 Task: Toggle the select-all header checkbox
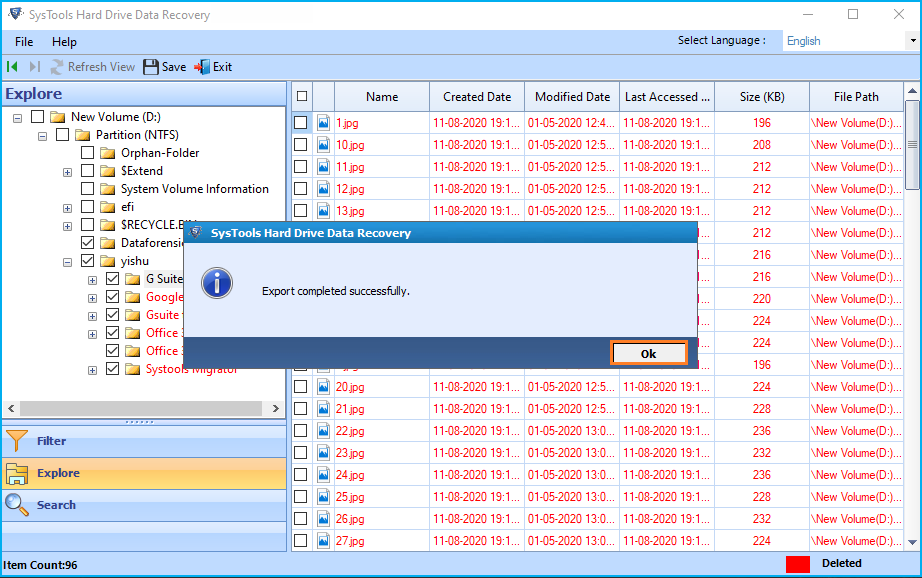(302, 96)
